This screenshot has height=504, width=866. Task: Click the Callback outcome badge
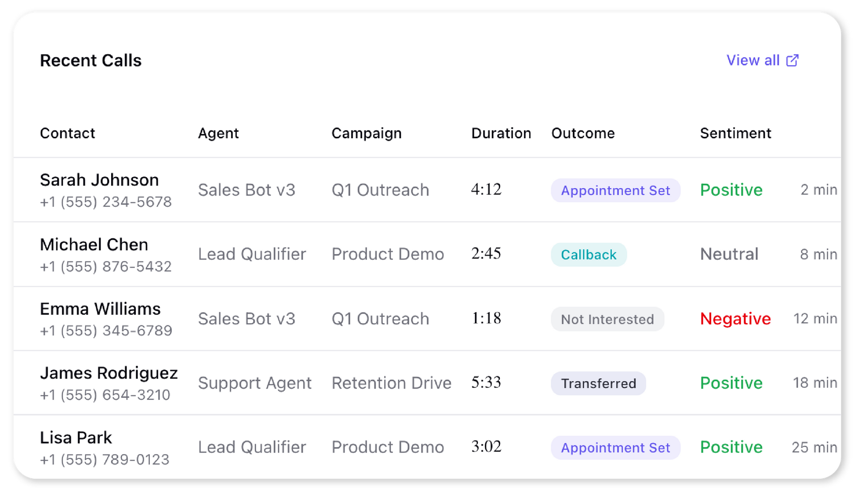(588, 254)
